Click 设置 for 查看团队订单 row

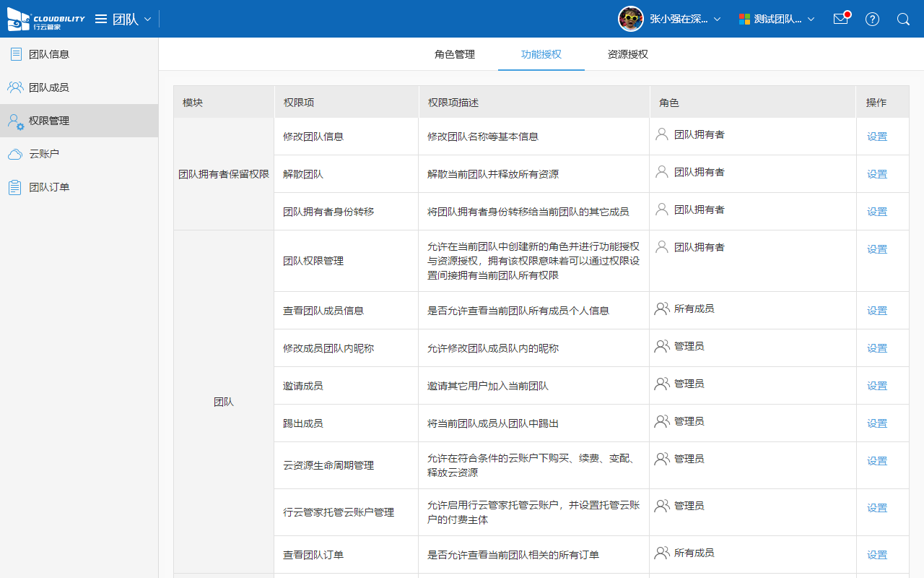coord(877,555)
